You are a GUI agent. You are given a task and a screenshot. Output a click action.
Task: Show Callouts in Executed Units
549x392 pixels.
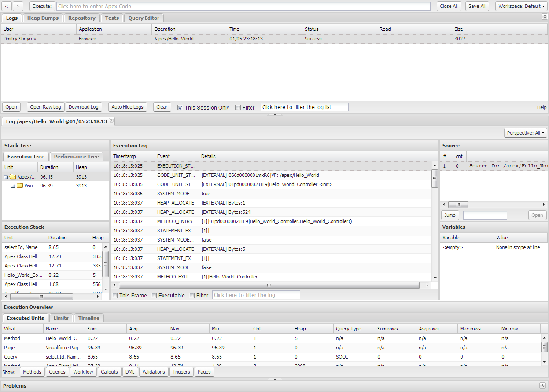tap(109, 372)
